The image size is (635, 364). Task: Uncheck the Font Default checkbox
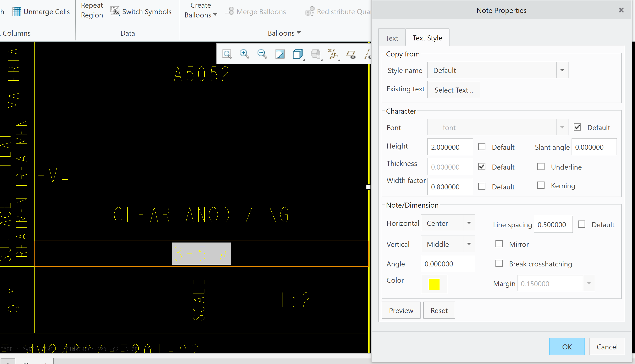tap(577, 127)
